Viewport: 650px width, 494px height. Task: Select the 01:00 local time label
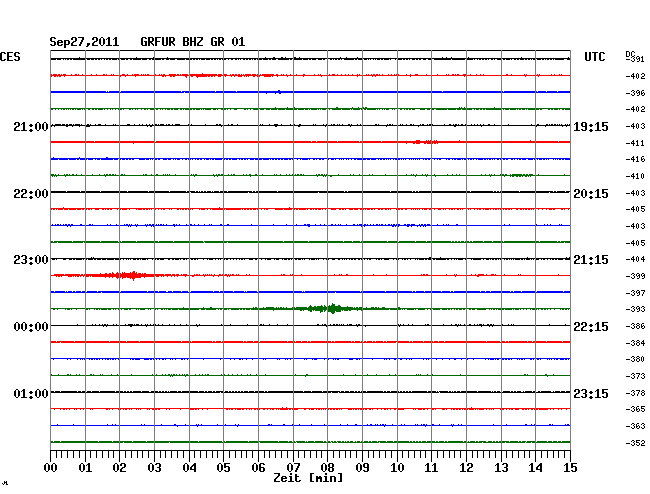31,393
